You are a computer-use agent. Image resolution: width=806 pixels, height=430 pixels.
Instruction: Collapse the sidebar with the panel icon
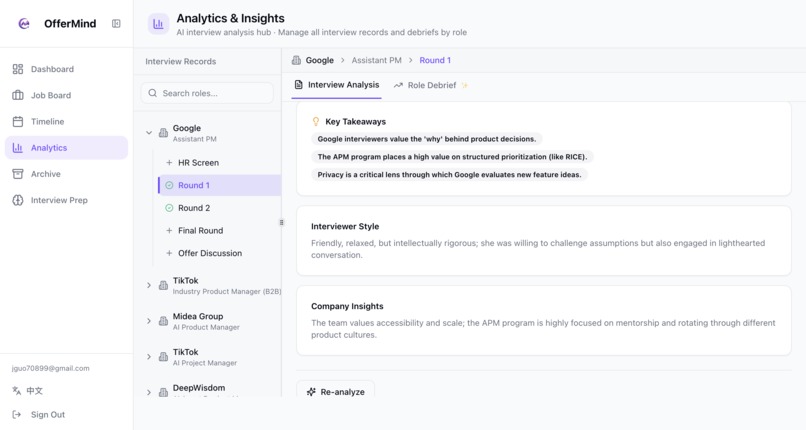116,24
